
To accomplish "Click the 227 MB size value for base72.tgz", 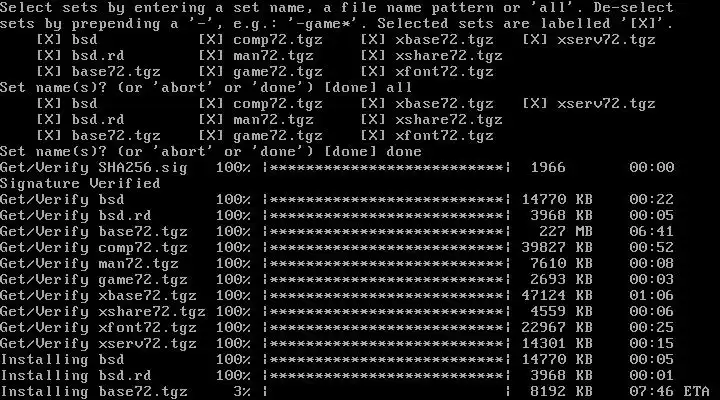I will tap(566, 231).
